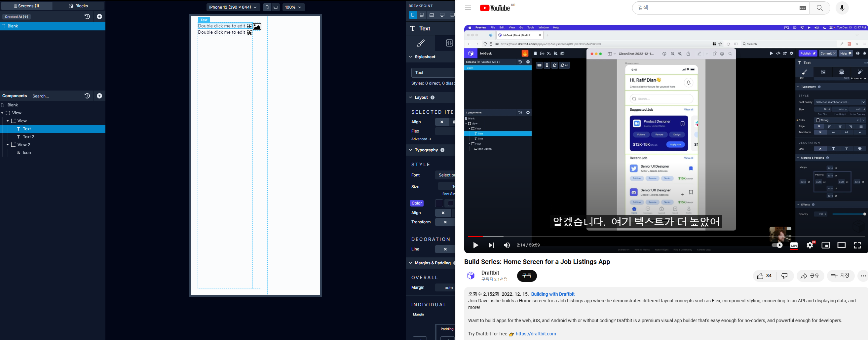868x340 pixels.
Task: Select Blank root in component tree
Action: click(x=13, y=105)
